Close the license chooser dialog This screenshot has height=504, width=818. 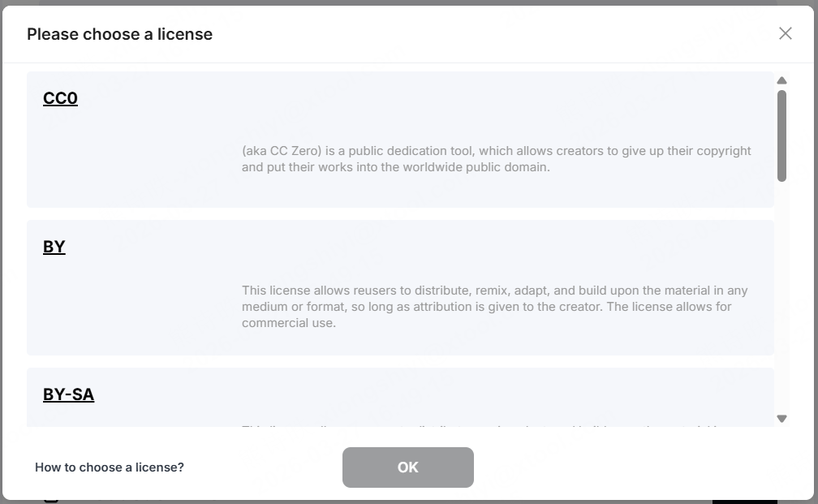click(x=786, y=33)
